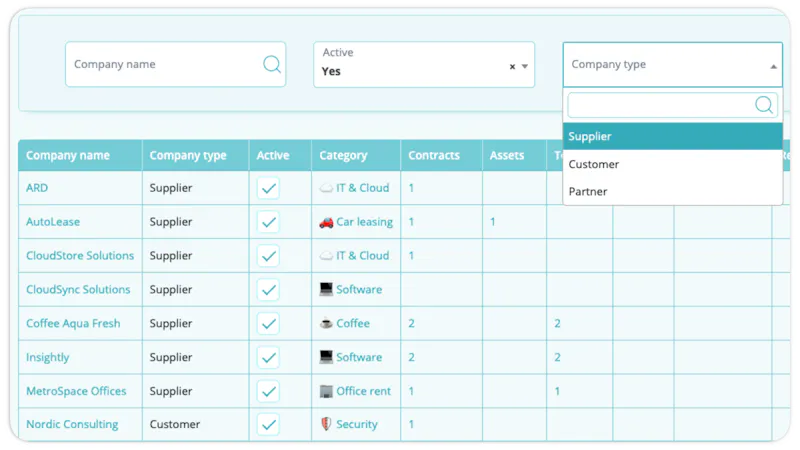
Task: Click contracts count 1 for ARD
Action: click(x=411, y=188)
